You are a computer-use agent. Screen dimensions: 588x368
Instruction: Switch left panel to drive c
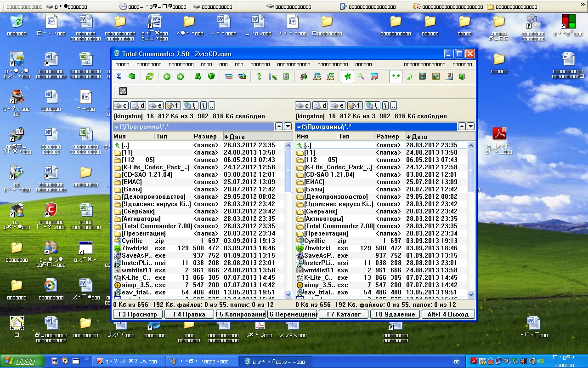pos(121,106)
